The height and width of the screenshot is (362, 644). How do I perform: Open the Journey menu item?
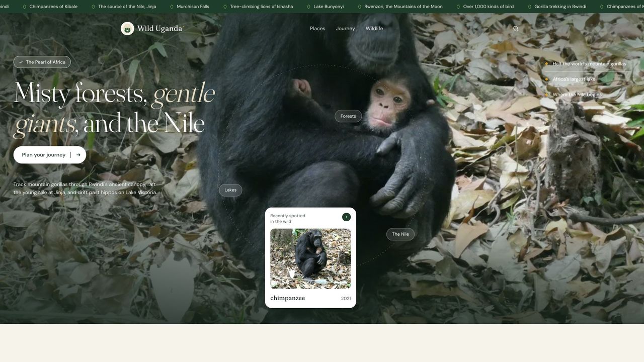[x=346, y=29]
